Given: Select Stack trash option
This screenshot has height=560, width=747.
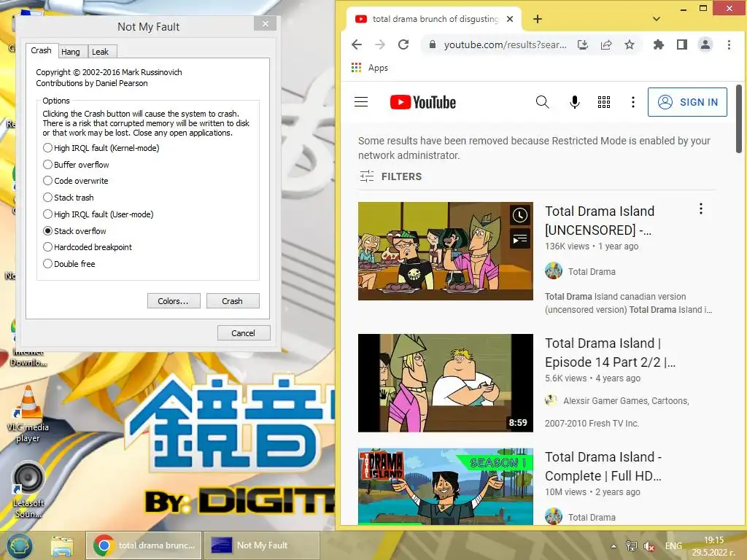Looking at the screenshot, I should pyautogui.click(x=69, y=198).
